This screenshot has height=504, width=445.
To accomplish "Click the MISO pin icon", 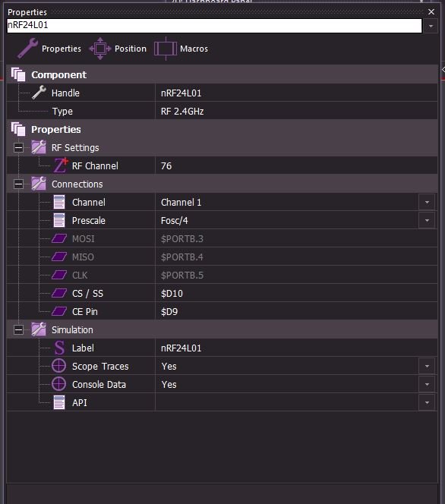I will click(x=59, y=257).
